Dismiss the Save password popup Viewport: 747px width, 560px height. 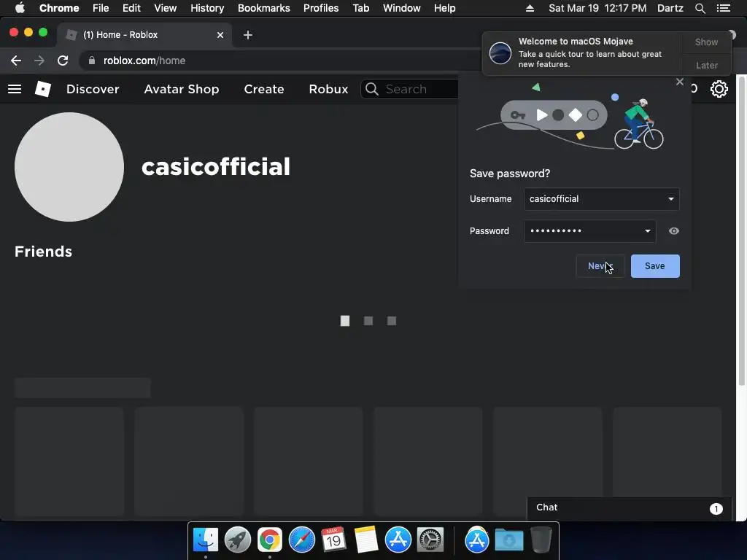click(x=680, y=82)
